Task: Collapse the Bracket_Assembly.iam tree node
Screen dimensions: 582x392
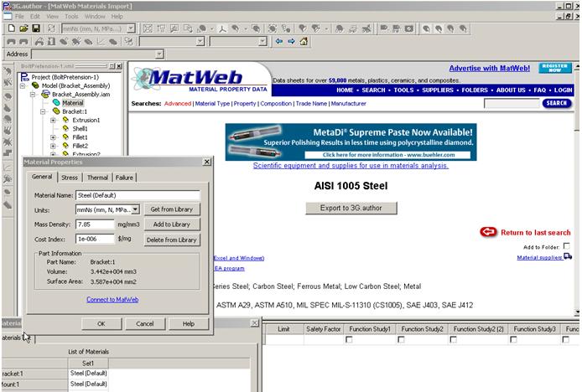Action: [33, 94]
